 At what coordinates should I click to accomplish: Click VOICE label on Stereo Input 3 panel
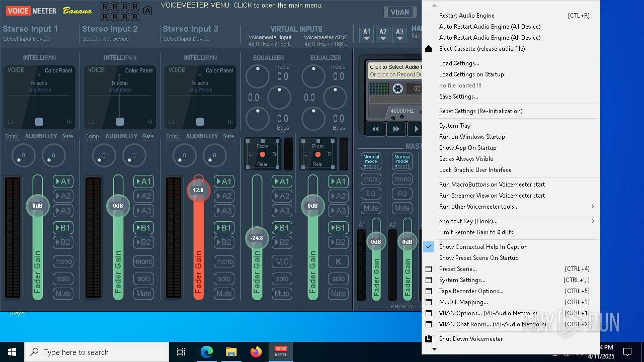(x=177, y=70)
